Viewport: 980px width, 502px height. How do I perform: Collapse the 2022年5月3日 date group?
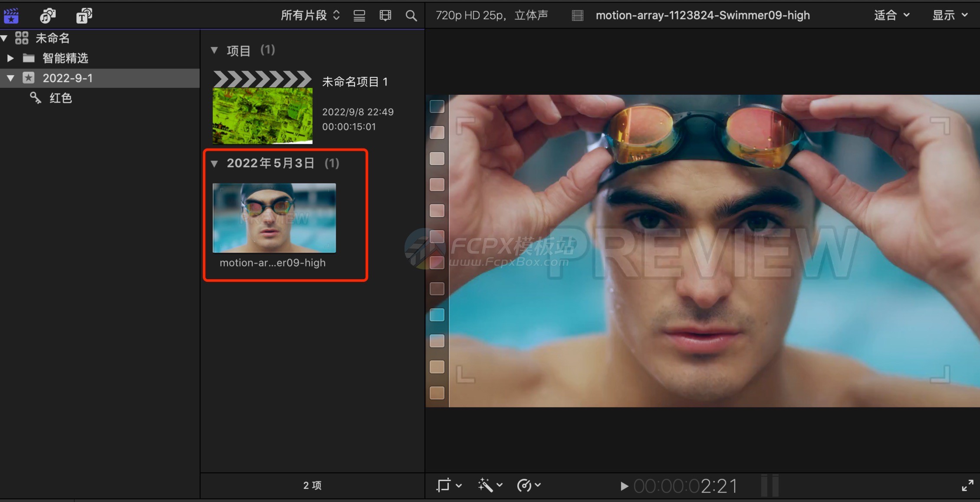tap(214, 164)
